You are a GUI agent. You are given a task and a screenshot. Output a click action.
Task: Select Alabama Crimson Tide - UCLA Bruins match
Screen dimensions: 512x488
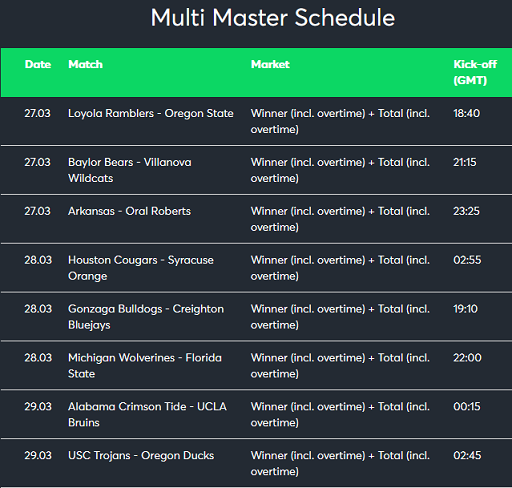point(147,415)
